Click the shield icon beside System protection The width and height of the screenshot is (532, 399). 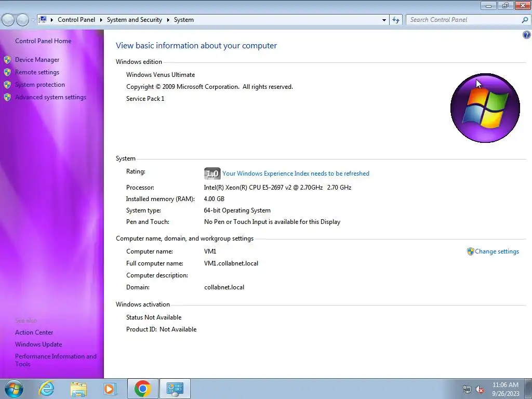(7, 85)
